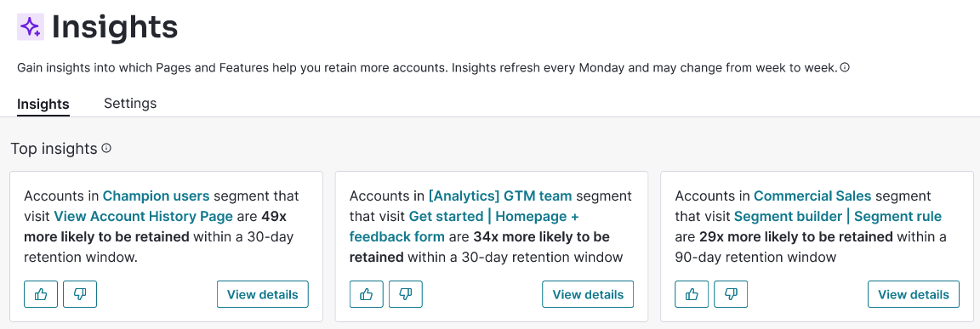Open the [Analytics] GTM team segment link

[500, 196]
